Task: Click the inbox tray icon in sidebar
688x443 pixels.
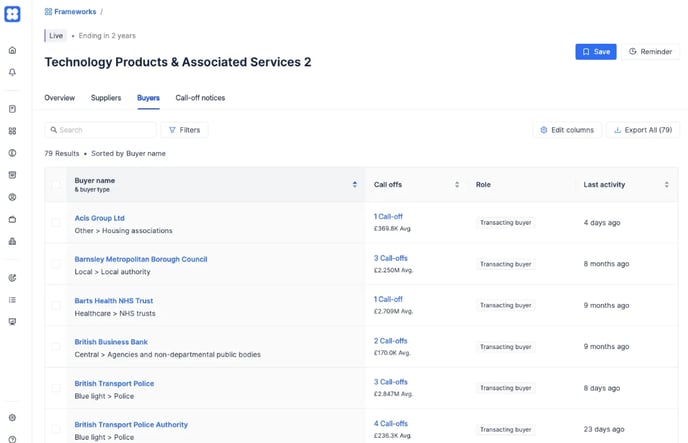Action: (12, 175)
